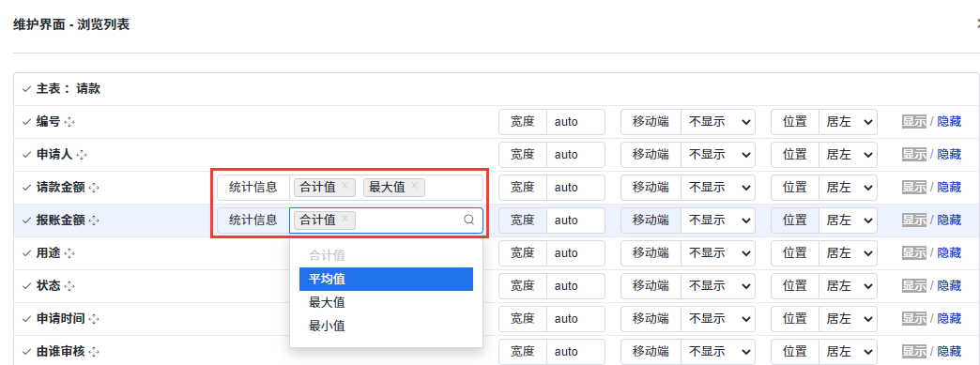
Task: Toggle the checkmark before 编号 field
Action: (25, 122)
